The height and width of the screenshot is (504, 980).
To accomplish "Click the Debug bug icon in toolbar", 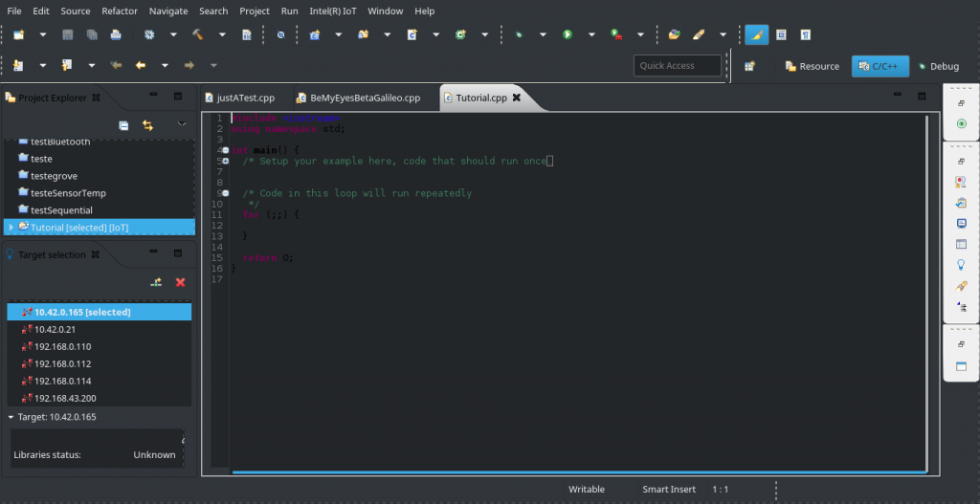I will (x=518, y=34).
